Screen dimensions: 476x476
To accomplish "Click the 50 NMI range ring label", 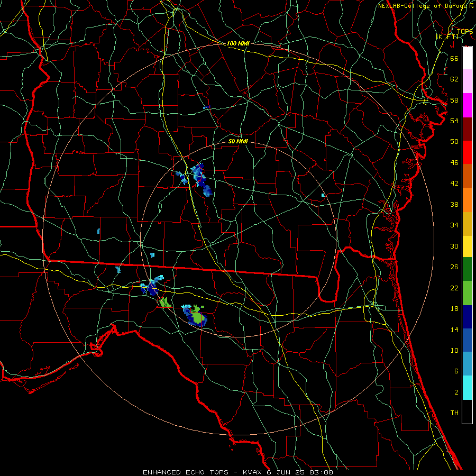I will [238, 141].
